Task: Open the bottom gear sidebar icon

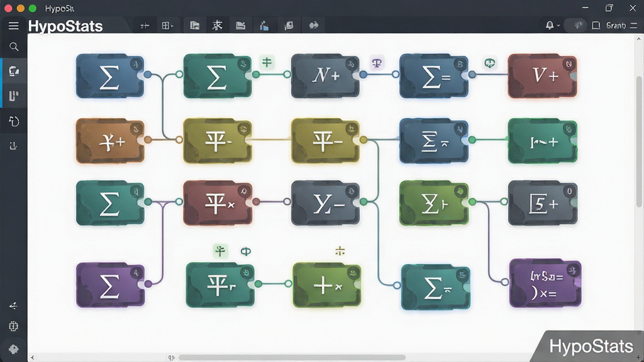Action: pyautogui.click(x=14, y=349)
